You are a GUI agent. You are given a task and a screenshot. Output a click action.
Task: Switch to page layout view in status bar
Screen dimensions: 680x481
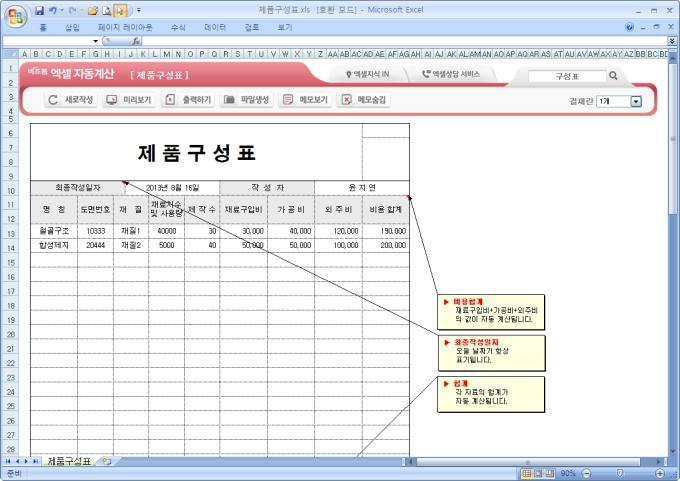540,472
